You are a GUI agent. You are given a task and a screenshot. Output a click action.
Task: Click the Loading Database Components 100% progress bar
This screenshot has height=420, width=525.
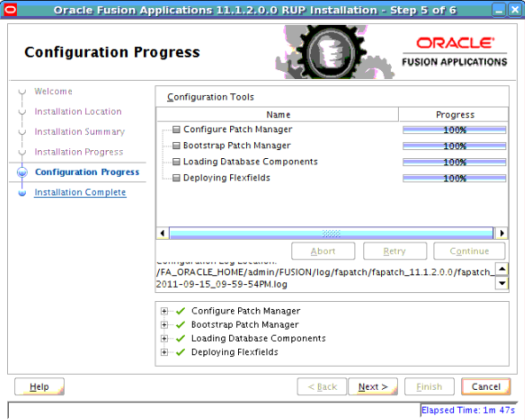pyautogui.click(x=454, y=162)
